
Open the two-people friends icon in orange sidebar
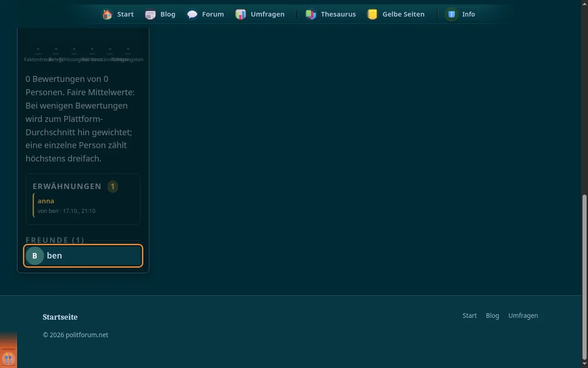click(8, 358)
